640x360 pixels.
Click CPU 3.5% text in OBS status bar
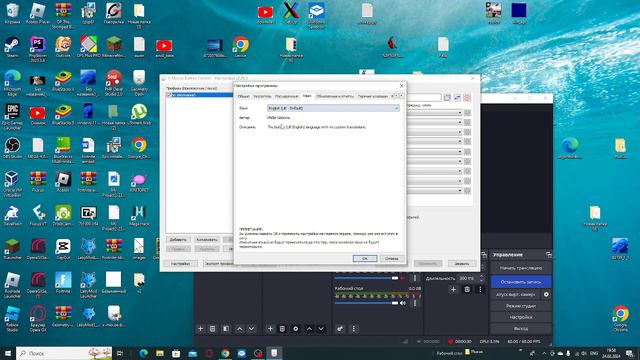[x=489, y=341]
